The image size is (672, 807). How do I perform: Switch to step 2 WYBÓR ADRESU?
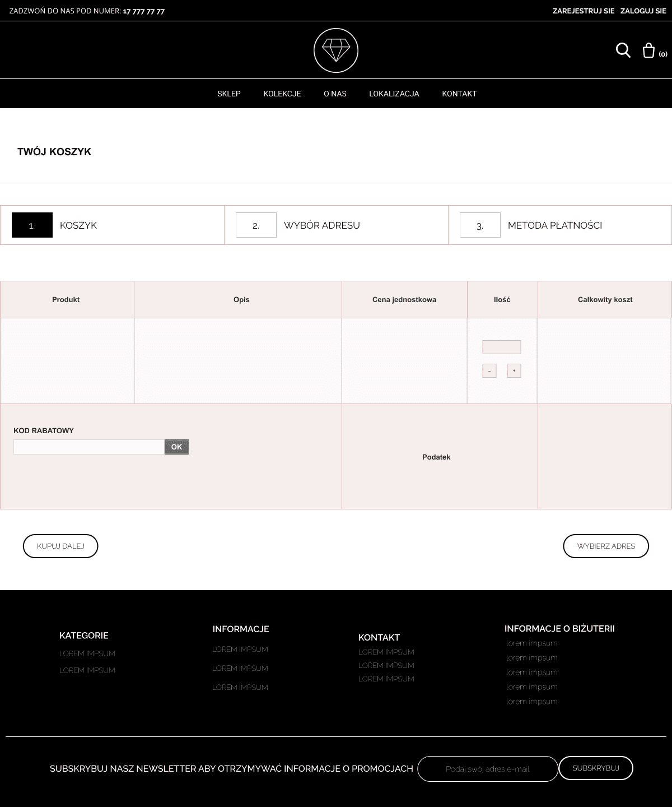click(322, 225)
